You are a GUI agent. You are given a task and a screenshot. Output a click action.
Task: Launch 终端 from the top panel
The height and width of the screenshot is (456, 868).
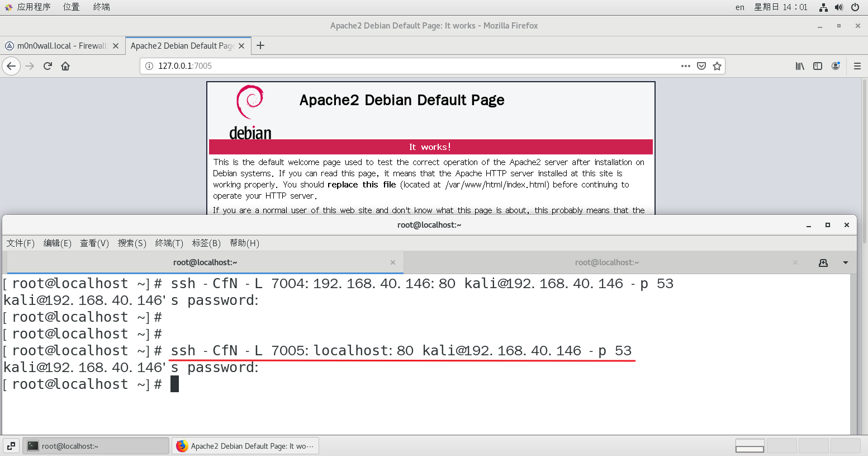(x=102, y=7)
